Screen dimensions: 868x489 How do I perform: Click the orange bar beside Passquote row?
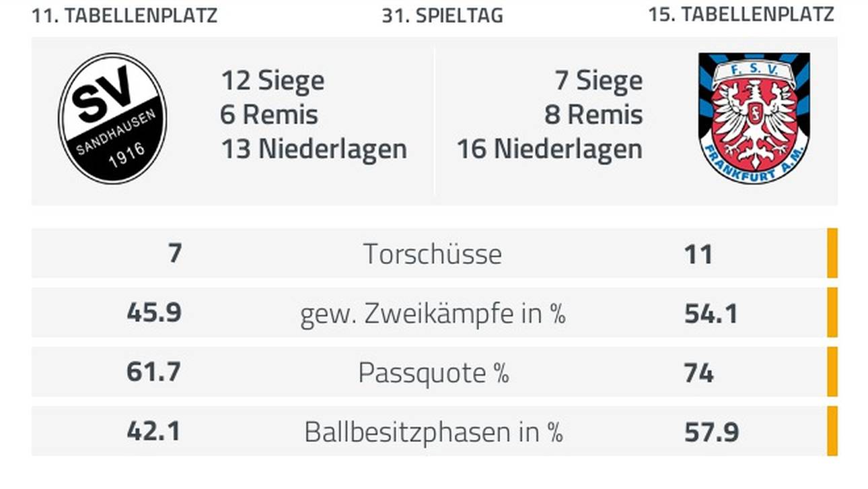pyautogui.click(x=832, y=372)
